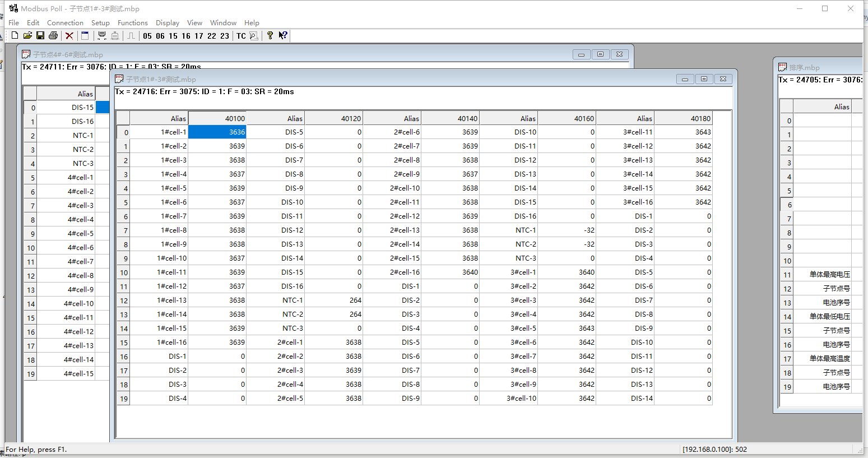Select function code 05 in toolbar
Image resolution: width=868 pixels, height=458 pixels.
coord(147,36)
